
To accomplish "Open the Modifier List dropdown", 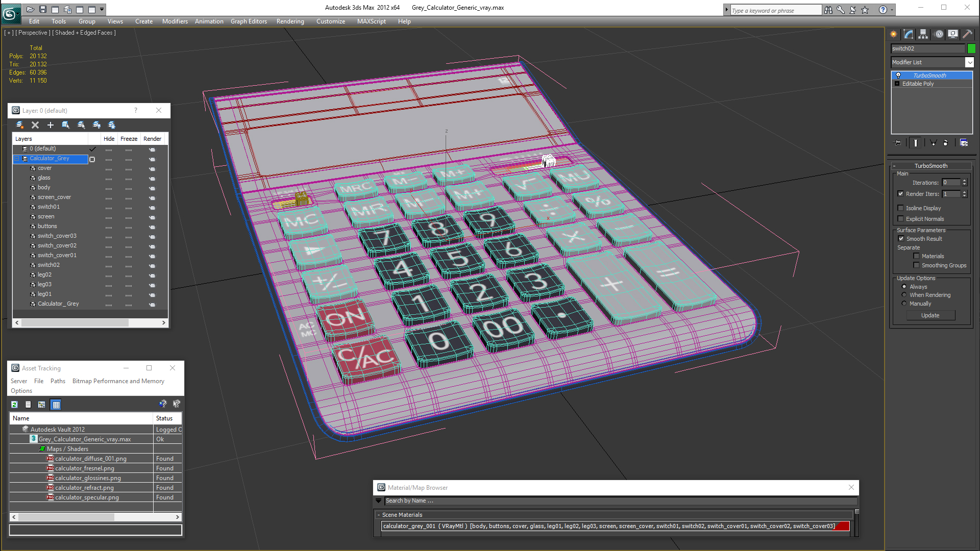I will [970, 62].
